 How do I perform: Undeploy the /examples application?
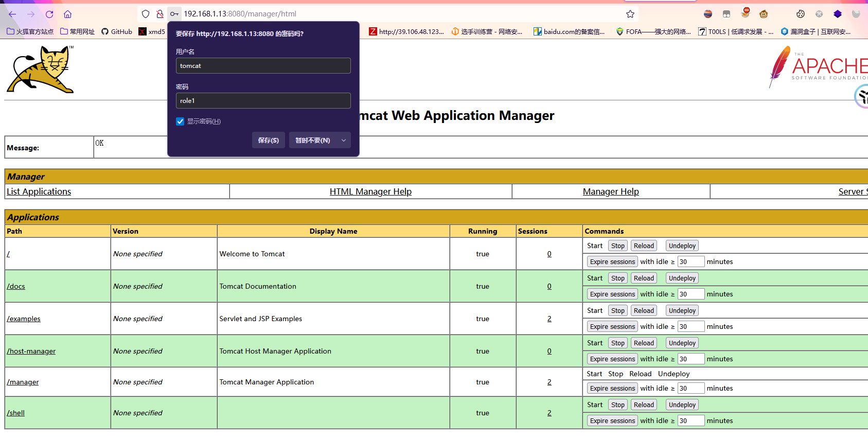click(682, 311)
